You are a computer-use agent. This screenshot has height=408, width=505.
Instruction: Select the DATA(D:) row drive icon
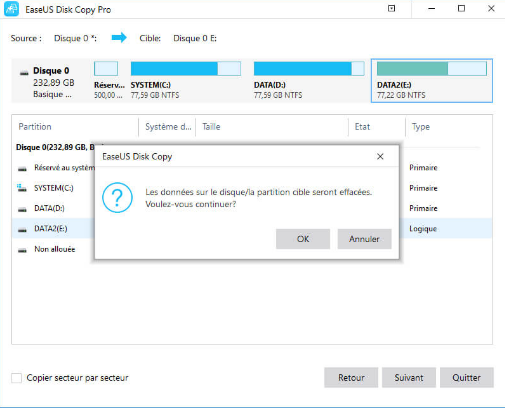click(22, 209)
